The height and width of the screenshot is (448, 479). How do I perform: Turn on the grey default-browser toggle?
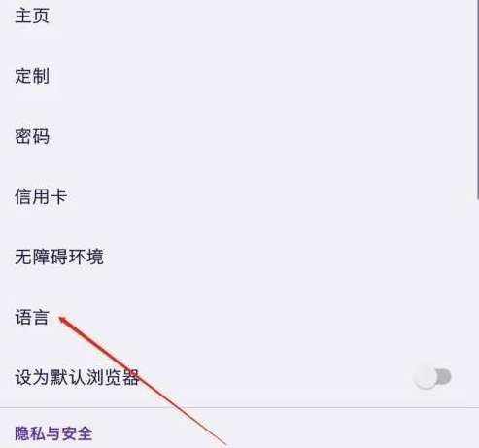coord(432,377)
